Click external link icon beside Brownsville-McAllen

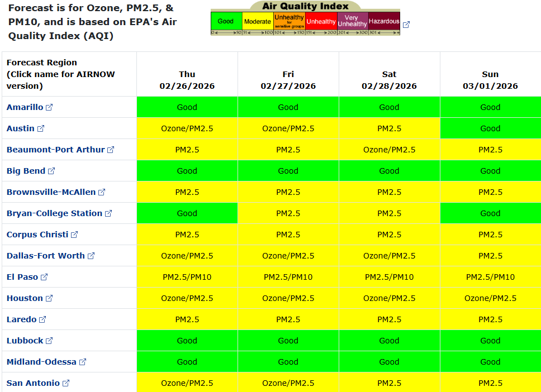(x=102, y=192)
